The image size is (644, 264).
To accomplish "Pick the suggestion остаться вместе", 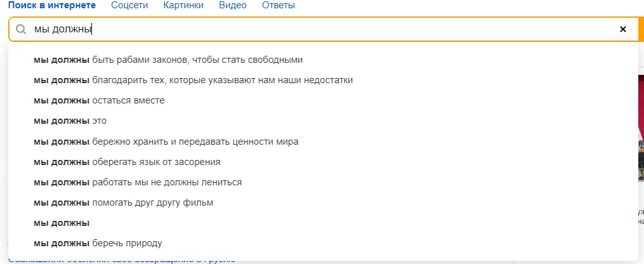I will [x=99, y=101].
